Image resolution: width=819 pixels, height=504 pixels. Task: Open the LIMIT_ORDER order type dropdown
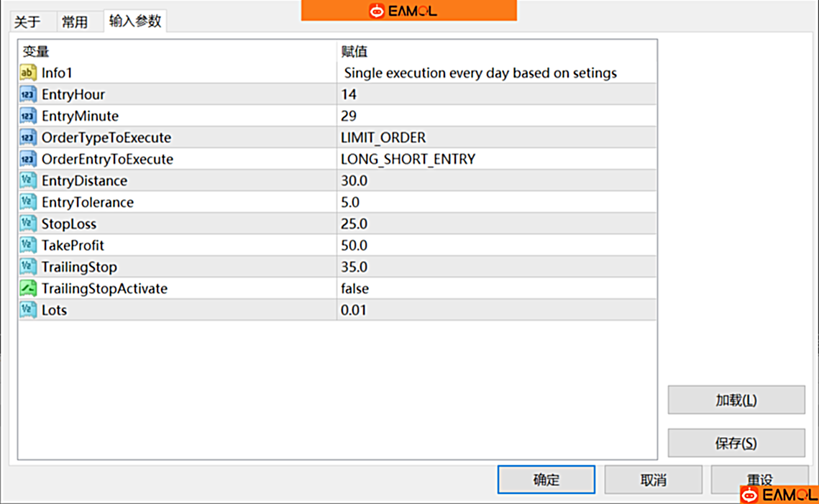(x=496, y=137)
